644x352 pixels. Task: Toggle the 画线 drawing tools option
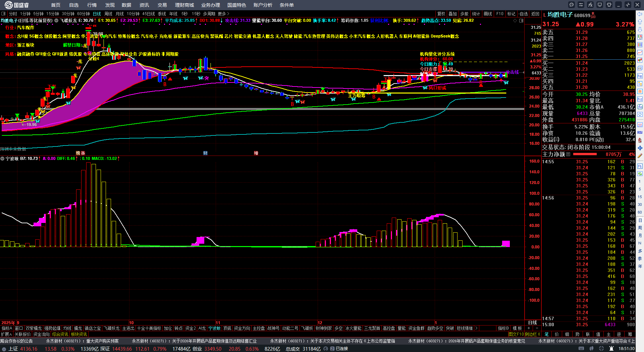pos(488,14)
